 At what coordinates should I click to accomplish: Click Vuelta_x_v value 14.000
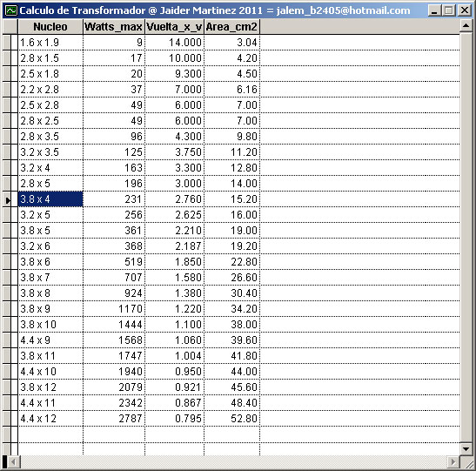[175, 43]
